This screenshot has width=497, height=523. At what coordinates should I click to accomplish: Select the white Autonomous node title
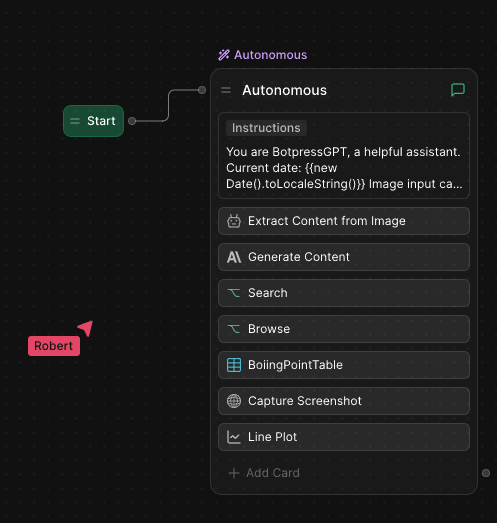(x=285, y=90)
